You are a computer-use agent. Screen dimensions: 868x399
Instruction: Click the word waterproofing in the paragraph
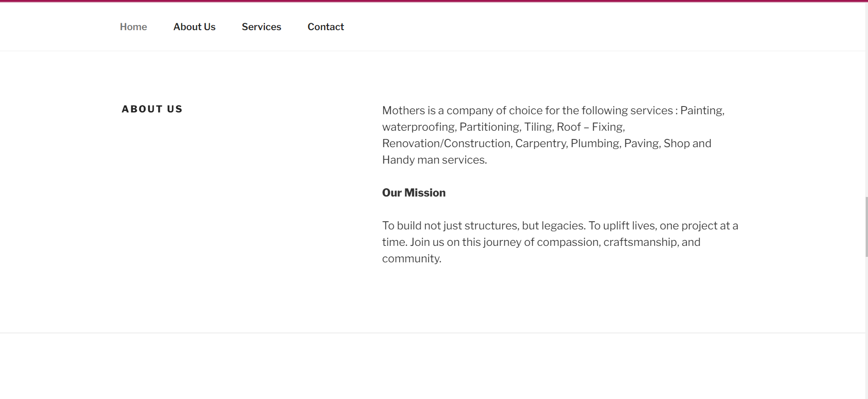[419, 127]
